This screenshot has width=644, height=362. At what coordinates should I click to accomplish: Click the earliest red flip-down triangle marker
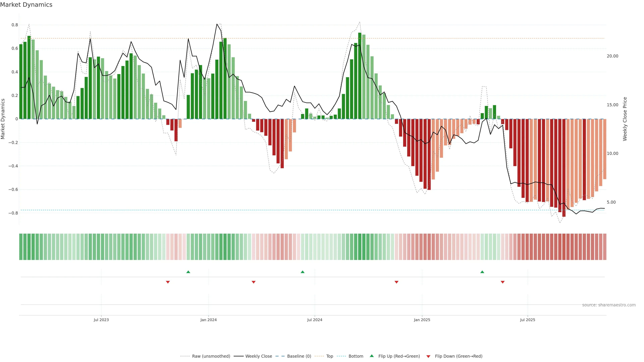click(x=168, y=282)
